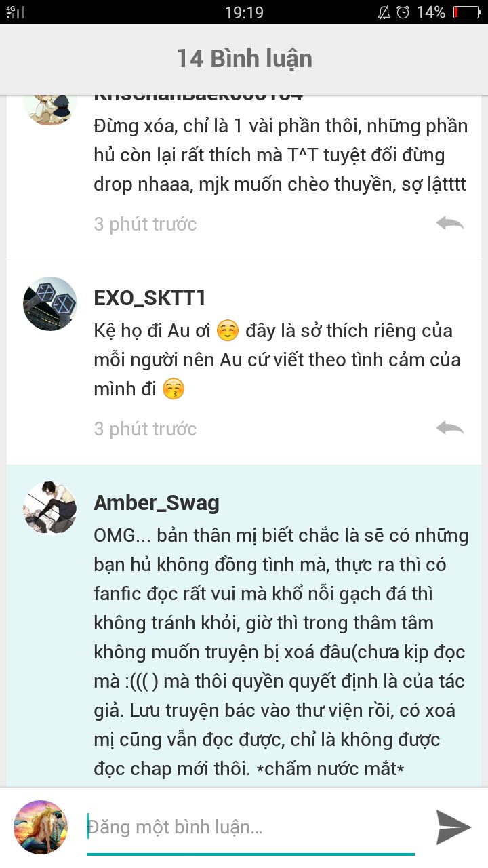Tap the send comment arrow icon
This screenshot has height=868, width=488.
tap(453, 827)
